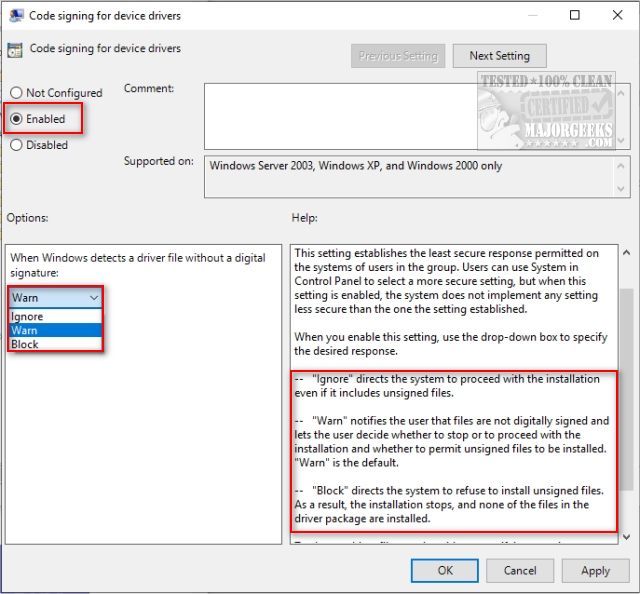
Task: Click help paragraph starting "This setting establishes"
Action: (447, 281)
